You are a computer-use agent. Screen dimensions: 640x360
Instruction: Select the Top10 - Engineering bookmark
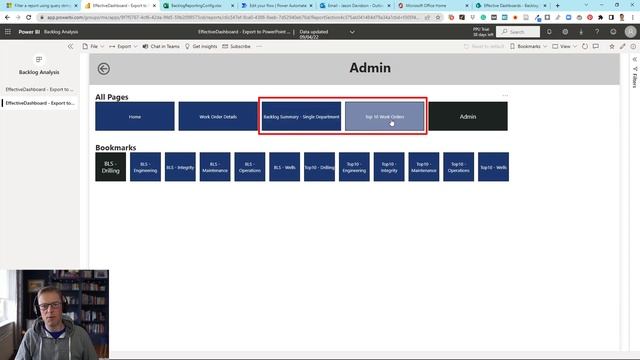354,167
